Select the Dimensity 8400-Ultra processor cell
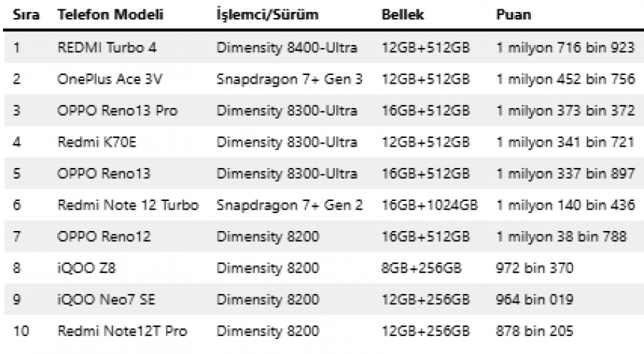This screenshot has height=354, width=644. 287,48
